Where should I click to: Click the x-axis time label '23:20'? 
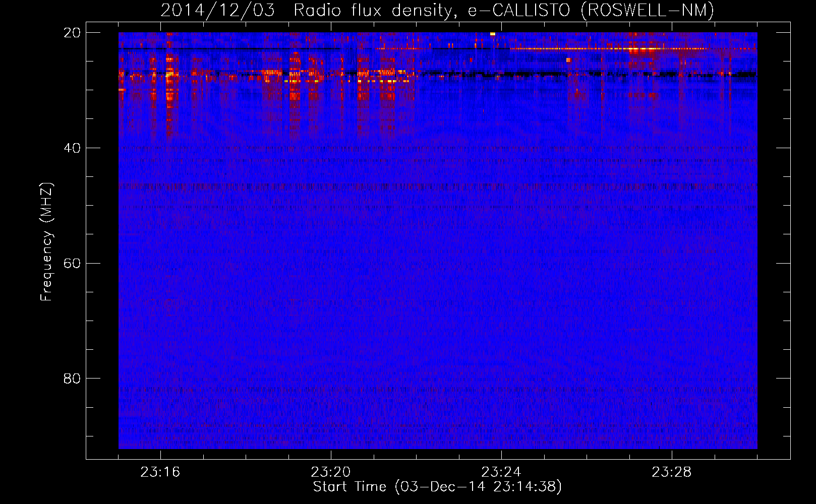[331, 472]
